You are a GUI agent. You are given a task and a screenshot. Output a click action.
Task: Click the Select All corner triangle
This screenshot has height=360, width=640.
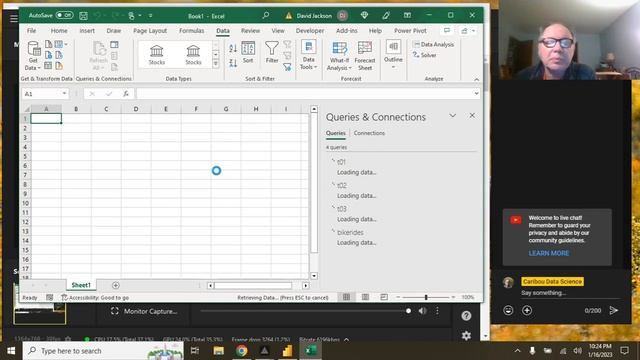point(27,109)
